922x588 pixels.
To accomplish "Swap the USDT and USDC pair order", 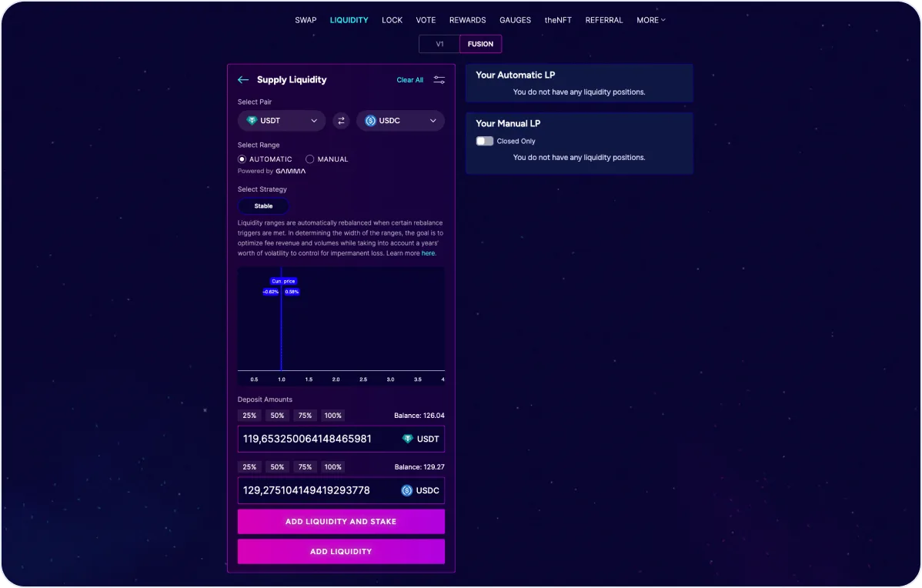I will 341,121.
